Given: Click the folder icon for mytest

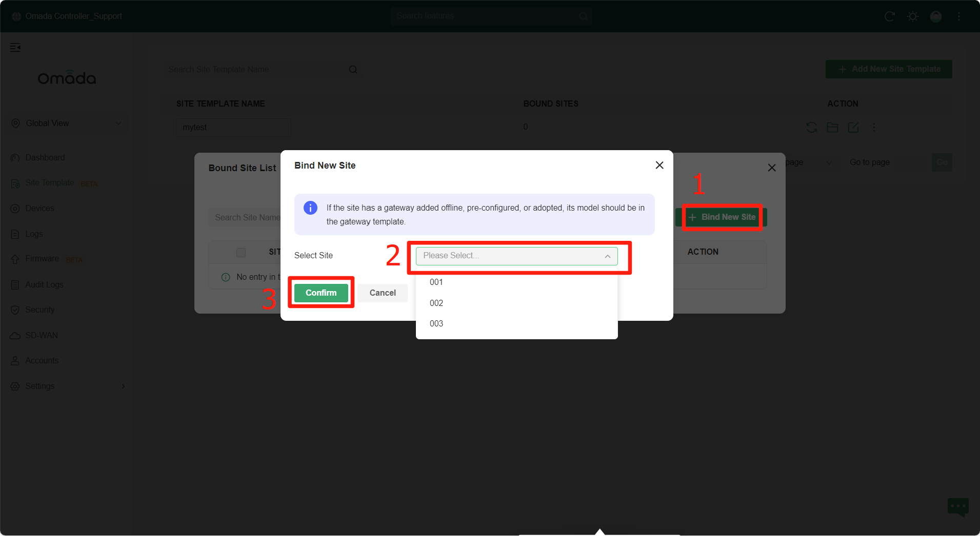Looking at the screenshot, I should point(832,128).
